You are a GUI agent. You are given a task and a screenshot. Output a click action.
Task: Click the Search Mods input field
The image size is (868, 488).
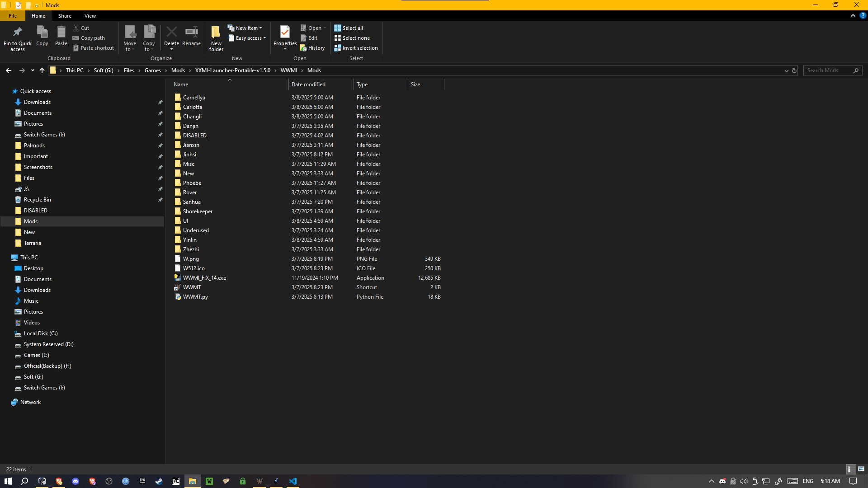828,70
